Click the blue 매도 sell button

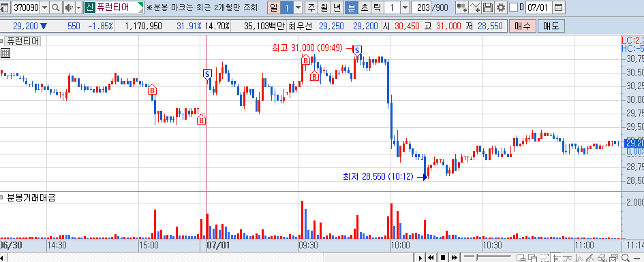[551, 26]
